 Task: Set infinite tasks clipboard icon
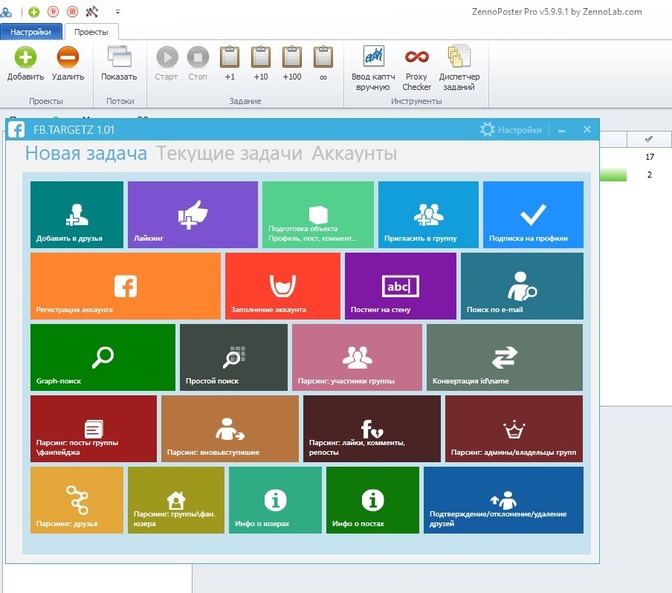(x=323, y=63)
